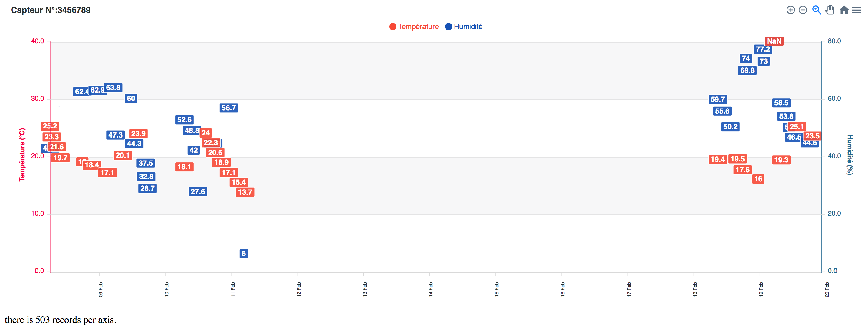Click the chart title Capteur N°:3456789
This screenshot has height=335, width=868.
click(51, 10)
